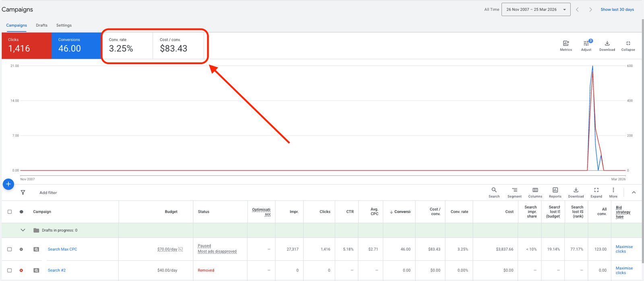
Task: Go to previous date range arrow
Action: coord(577,9)
